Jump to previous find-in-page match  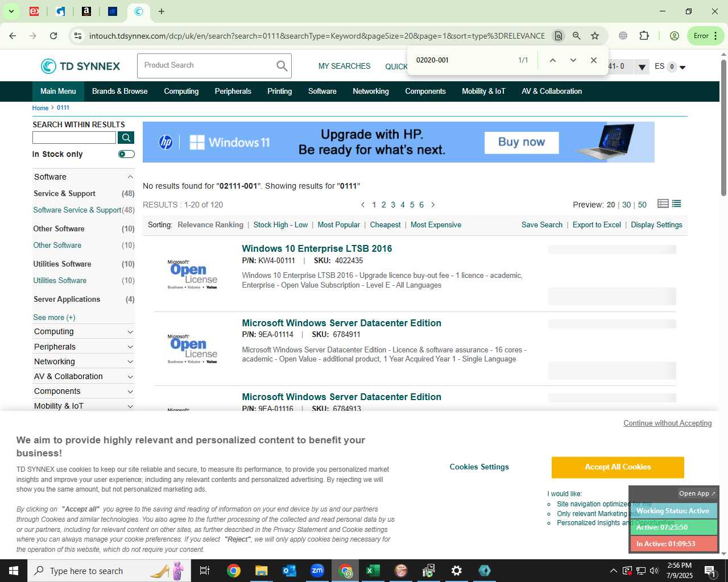(552, 60)
